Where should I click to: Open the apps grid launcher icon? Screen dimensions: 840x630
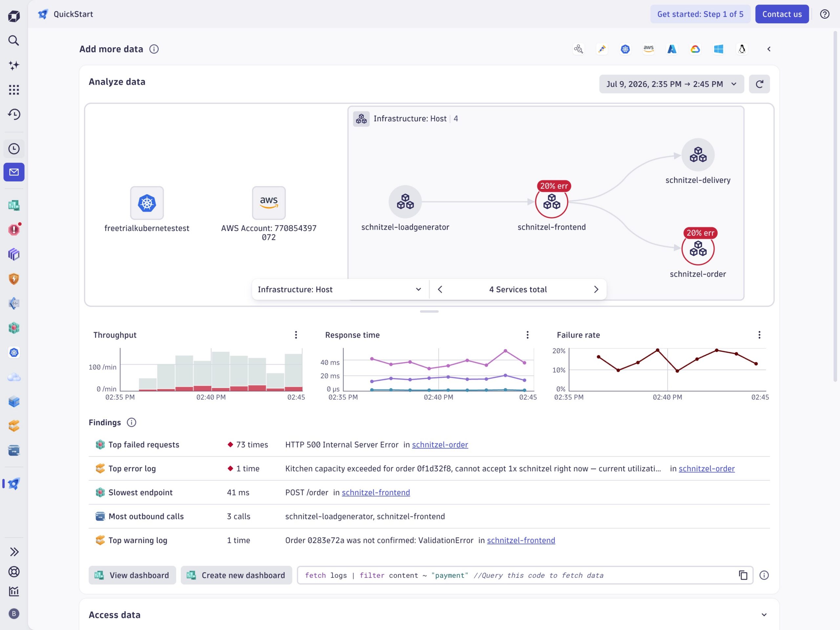click(x=14, y=90)
